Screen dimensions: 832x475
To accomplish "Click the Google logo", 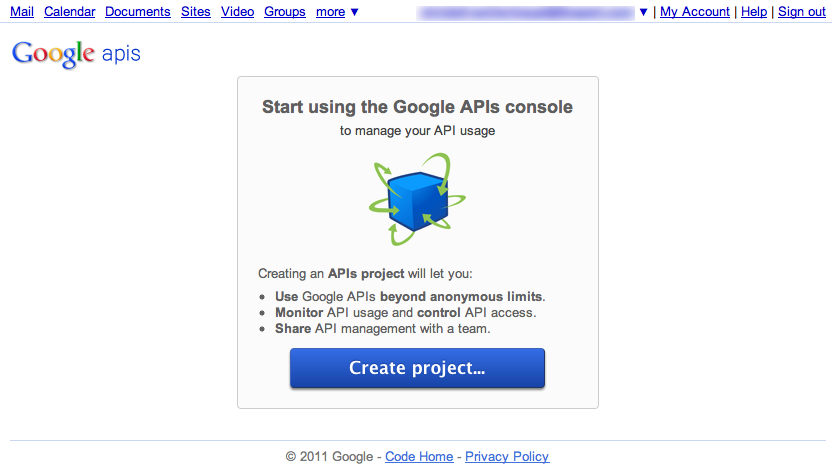I will 53,54.
